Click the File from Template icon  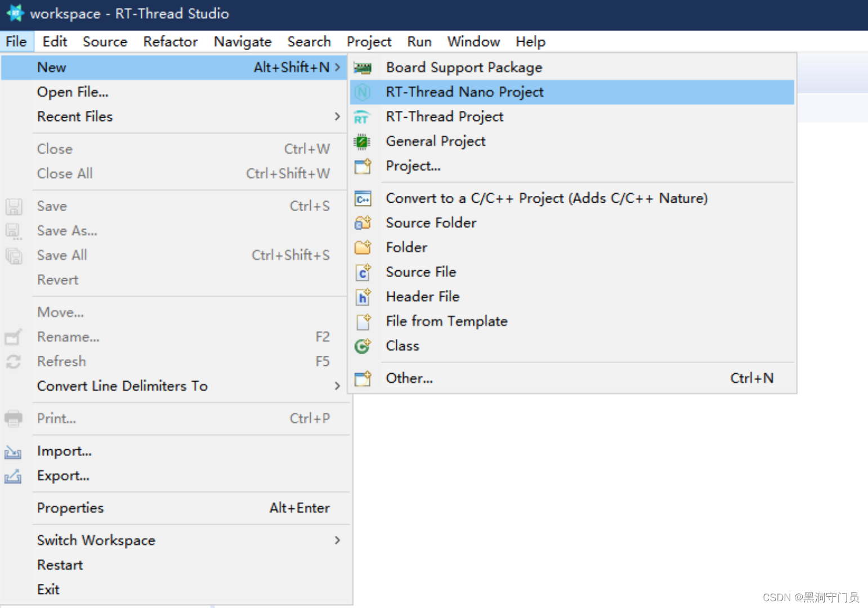pos(364,321)
